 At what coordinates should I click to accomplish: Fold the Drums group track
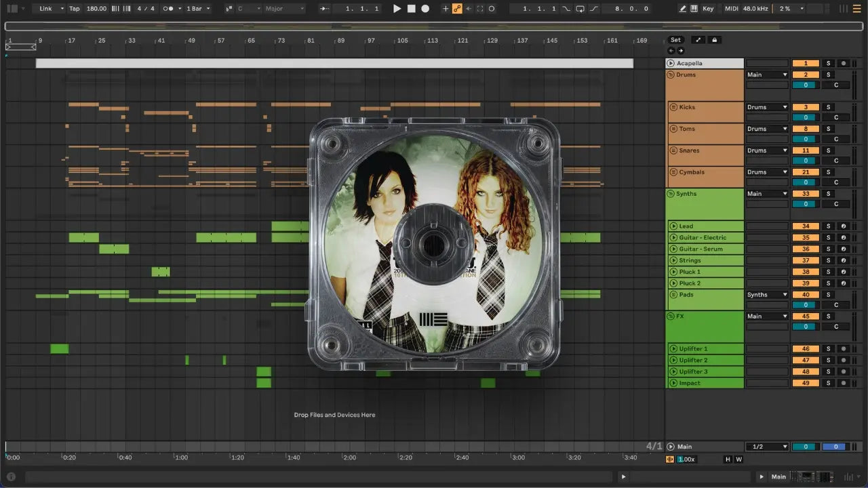click(671, 75)
